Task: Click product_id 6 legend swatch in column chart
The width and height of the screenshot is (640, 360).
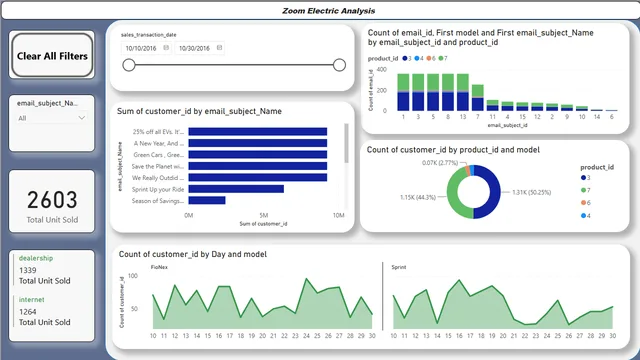Action: click(x=429, y=58)
